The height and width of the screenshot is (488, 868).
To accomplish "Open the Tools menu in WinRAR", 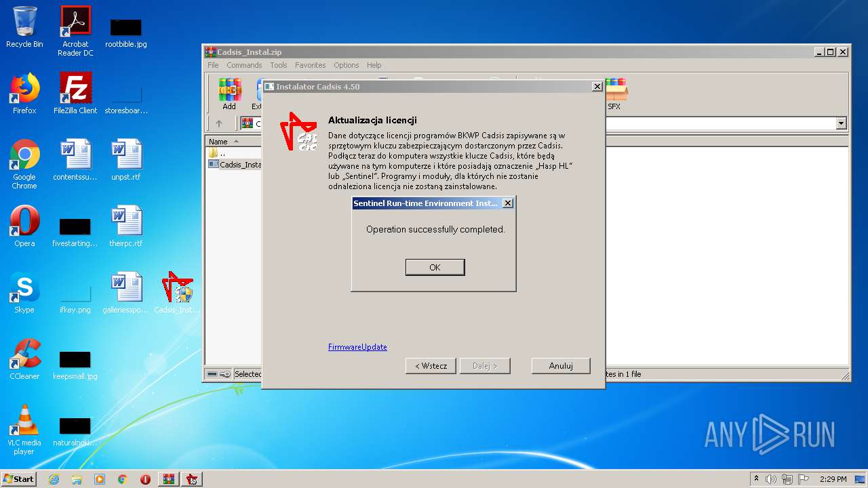I will point(279,65).
